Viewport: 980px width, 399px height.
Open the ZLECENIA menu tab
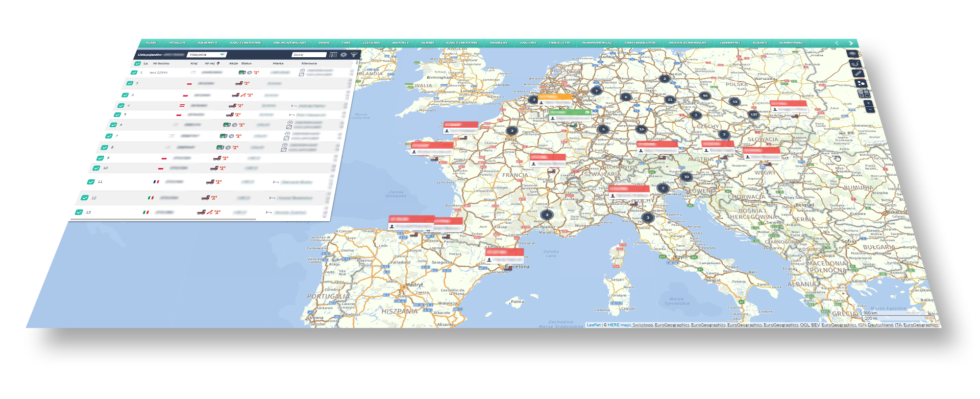coord(371,43)
